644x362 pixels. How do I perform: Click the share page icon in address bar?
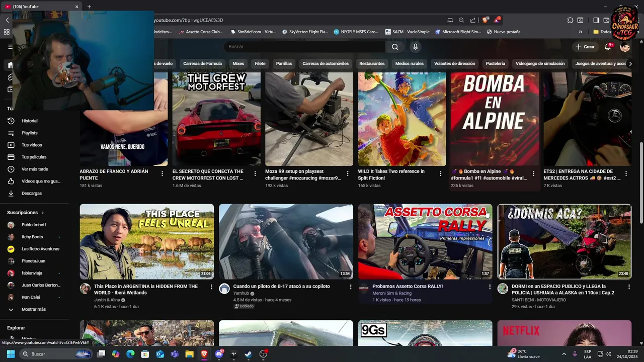pos(473,20)
